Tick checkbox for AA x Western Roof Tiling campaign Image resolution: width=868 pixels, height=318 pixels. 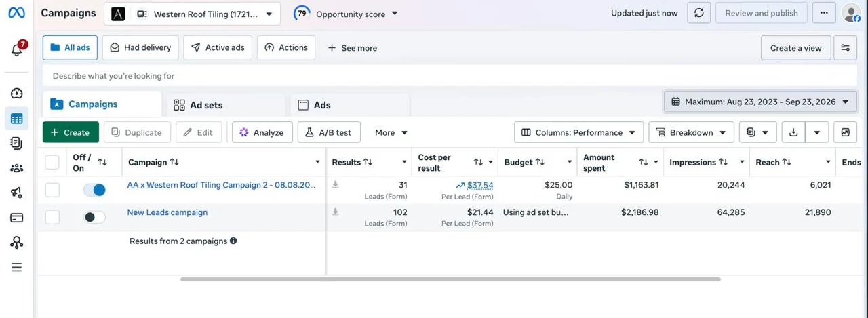(x=52, y=190)
